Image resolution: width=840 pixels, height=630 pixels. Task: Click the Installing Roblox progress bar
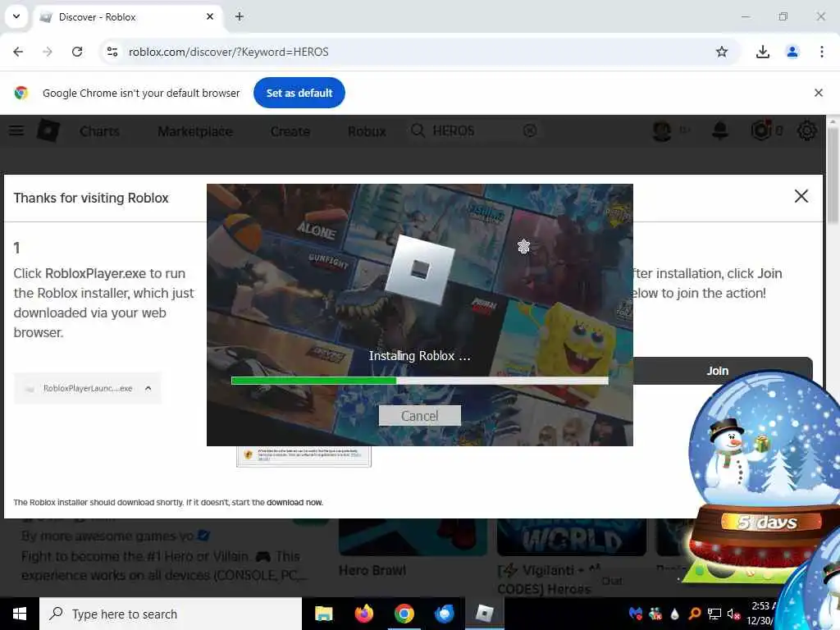point(419,381)
